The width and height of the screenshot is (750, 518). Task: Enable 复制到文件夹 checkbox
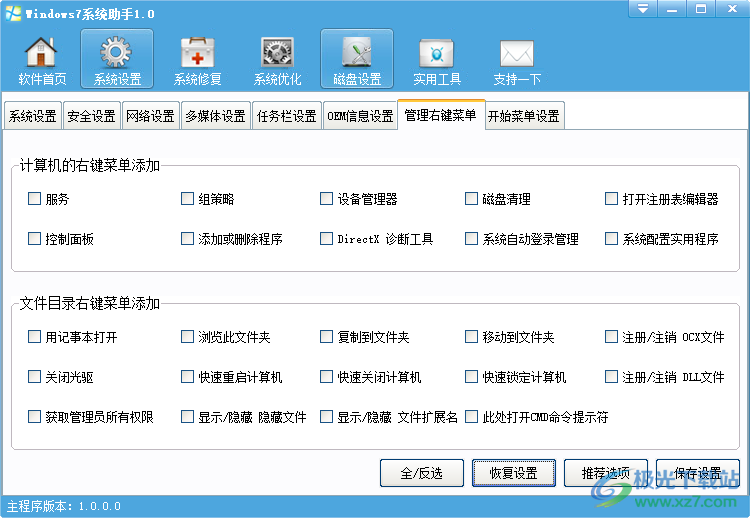326,337
